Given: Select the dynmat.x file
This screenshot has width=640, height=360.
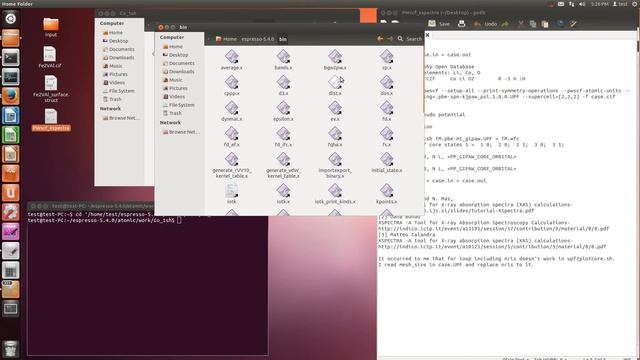Looking at the screenshot, I should (231, 111).
